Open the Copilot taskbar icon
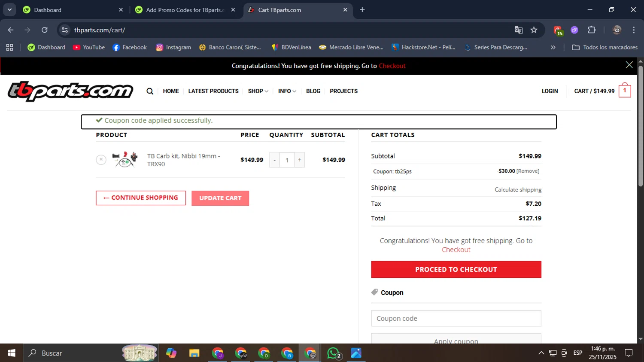The height and width of the screenshot is (362, 644). click(171, 353)
